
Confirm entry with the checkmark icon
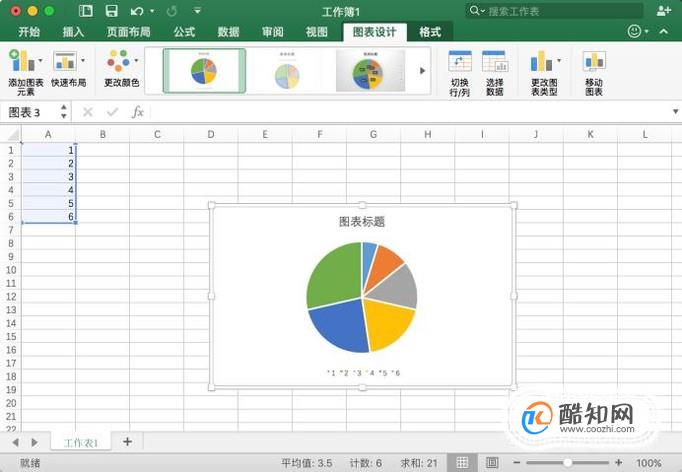(x=113, y=112)
